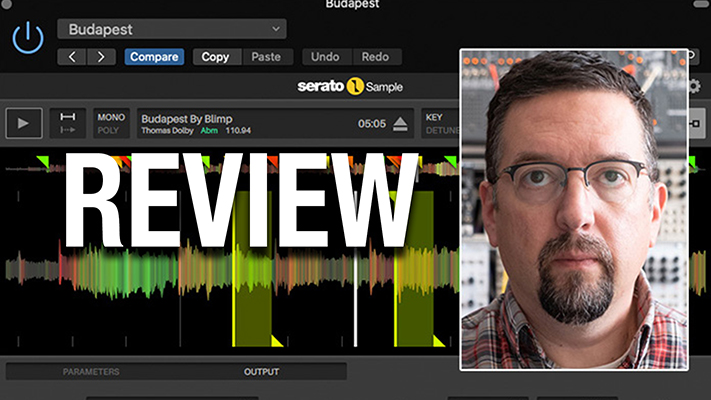Image resolution: width=711 pixels, height=400 pixels.
Task: Switch to the PARAMETERS tab
Action: (x=91, y=371)
